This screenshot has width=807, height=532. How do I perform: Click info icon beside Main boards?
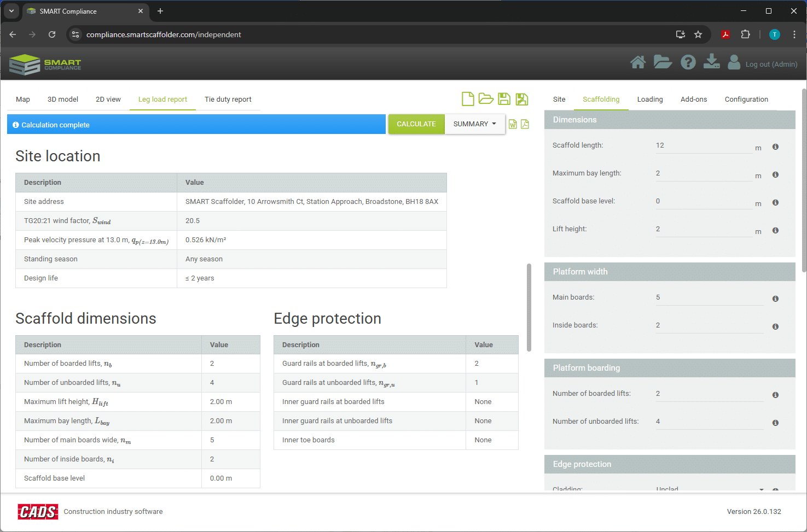point(775,299)
